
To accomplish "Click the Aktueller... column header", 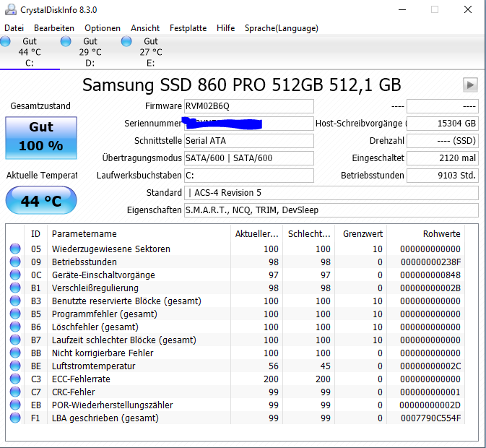I will click(x=256, y=234).
